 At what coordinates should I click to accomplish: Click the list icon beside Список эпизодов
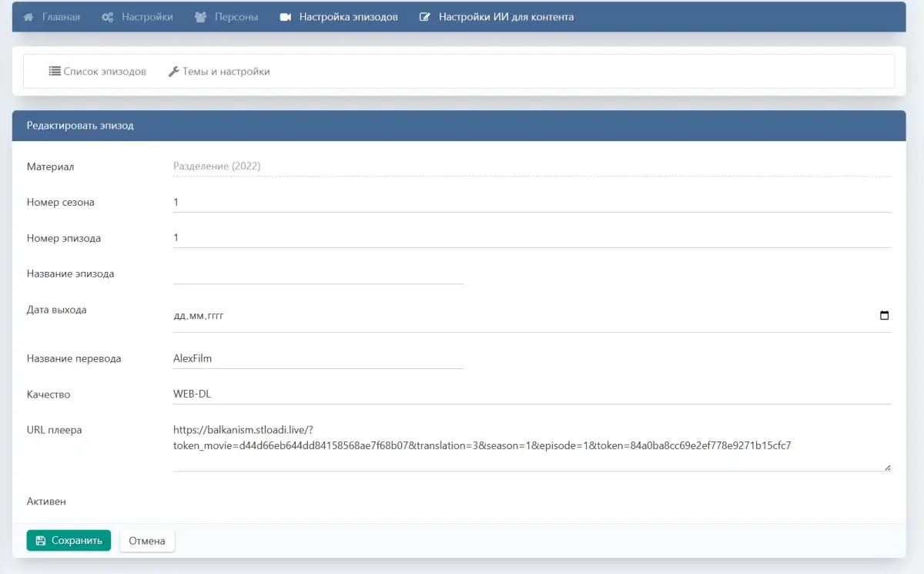pos(55,72)
